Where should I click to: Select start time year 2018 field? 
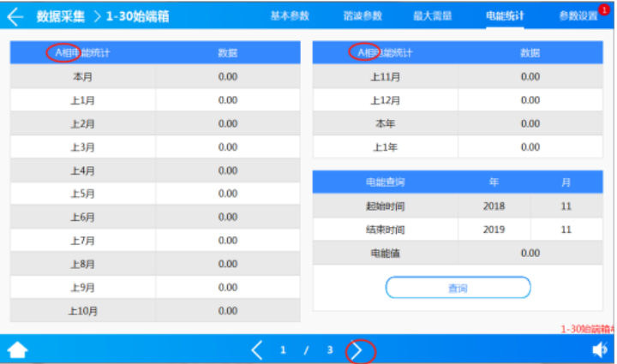click(x=494, y=206)
